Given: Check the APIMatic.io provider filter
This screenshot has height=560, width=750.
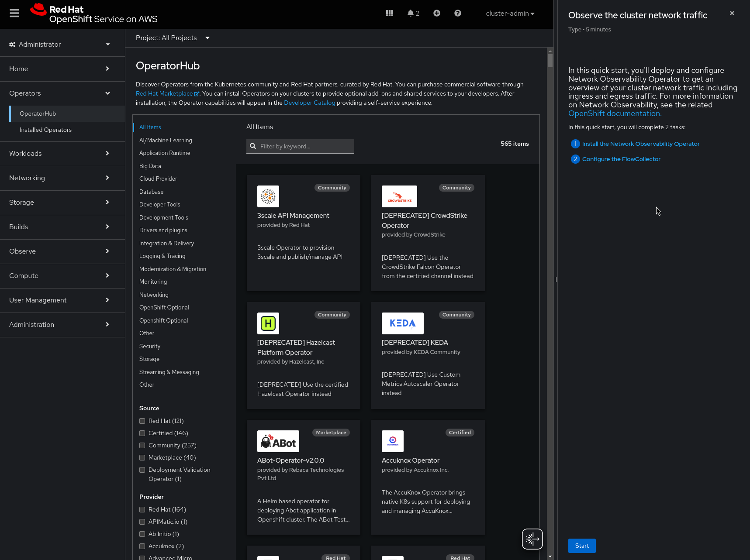Looking at the screenshot, I should pos(142,522).
